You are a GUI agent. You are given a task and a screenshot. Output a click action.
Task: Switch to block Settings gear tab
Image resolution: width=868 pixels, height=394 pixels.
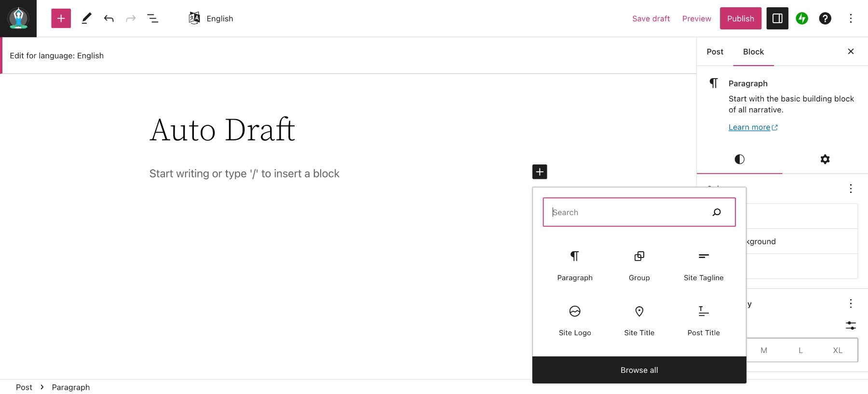click(825, 159)
